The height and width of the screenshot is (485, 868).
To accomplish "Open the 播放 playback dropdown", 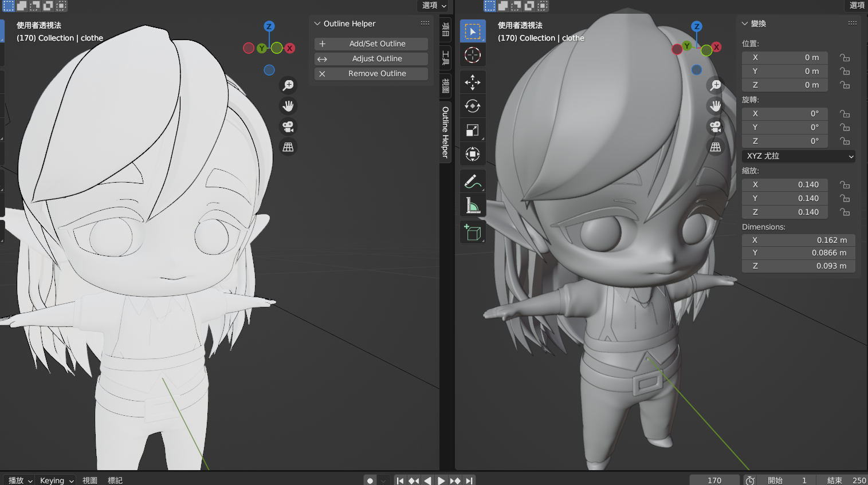I will click(x=19, y=480).
